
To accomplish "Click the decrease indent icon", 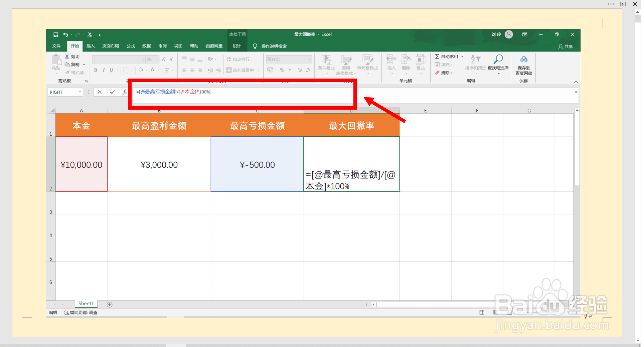I will pos(210,70).
